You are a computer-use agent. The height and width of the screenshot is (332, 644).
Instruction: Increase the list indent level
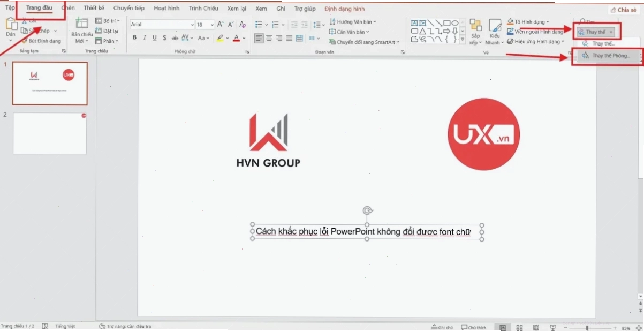click(304, 25)
